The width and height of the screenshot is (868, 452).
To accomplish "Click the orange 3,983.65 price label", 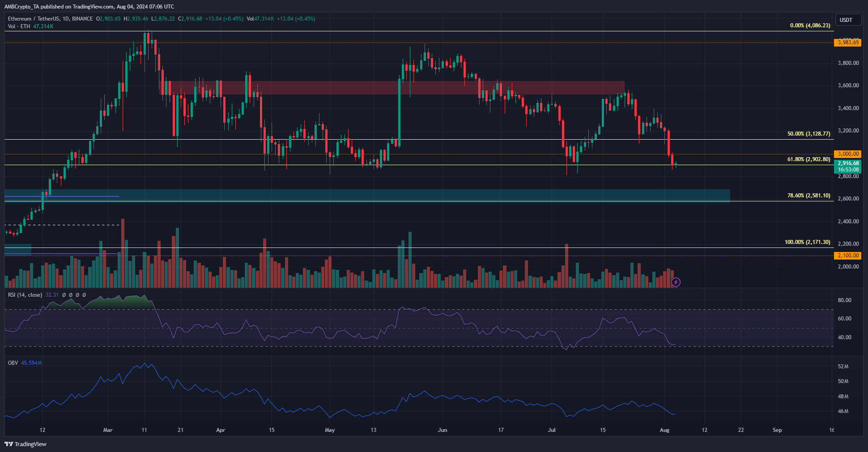I will click(848, 43).
